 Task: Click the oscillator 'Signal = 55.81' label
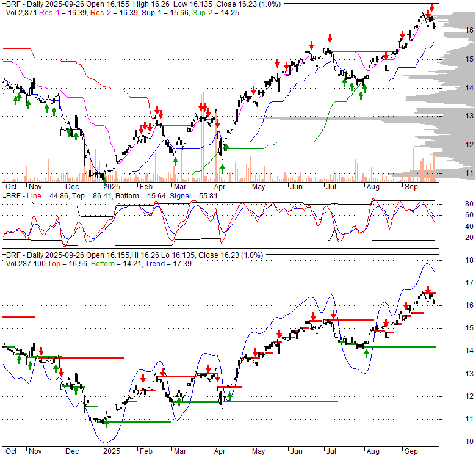click(x=193, y=196)
